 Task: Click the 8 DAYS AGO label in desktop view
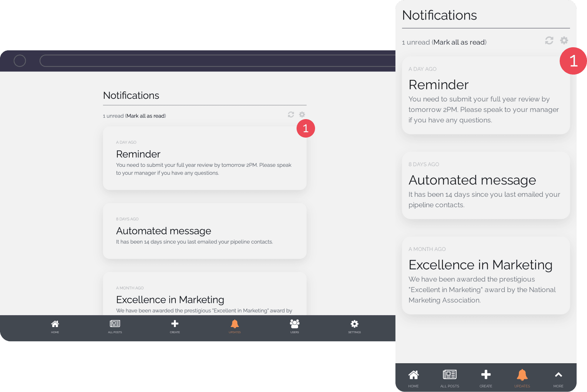pyautogui.click(x=127, y=219)
